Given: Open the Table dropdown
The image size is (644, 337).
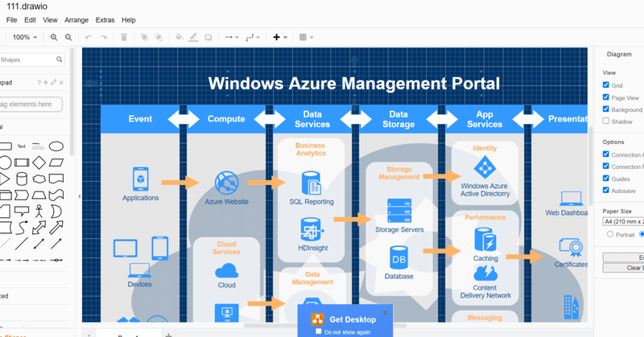Looking at the screenshot, I should [x=307, y=37].
